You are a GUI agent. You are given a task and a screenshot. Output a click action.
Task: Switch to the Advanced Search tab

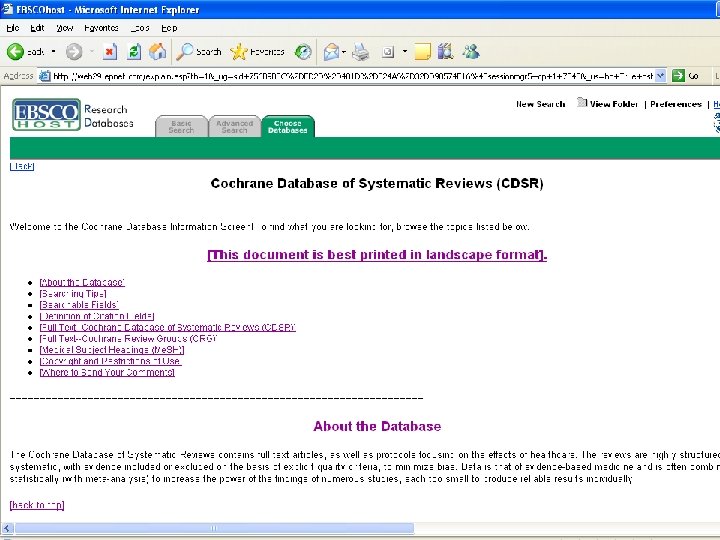235,126
